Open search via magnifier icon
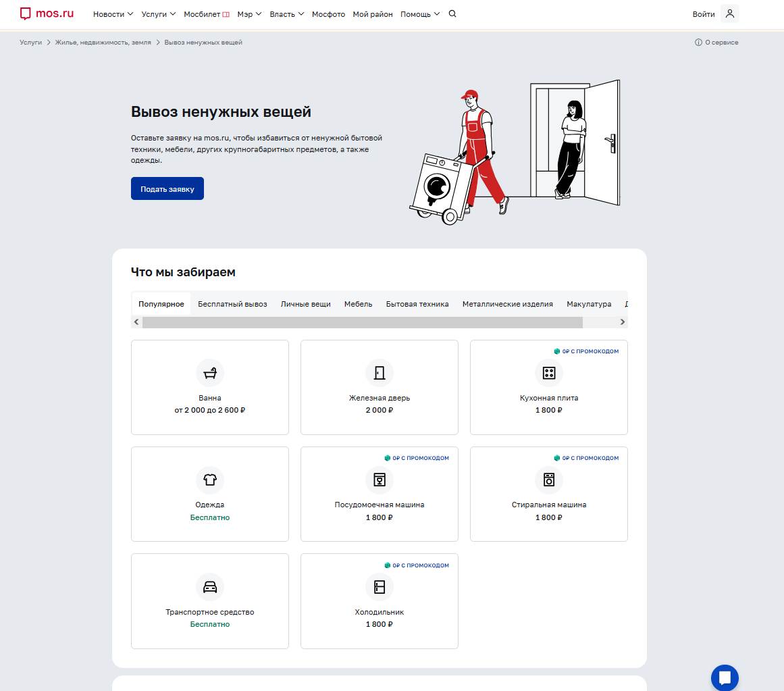 [452, 14]
